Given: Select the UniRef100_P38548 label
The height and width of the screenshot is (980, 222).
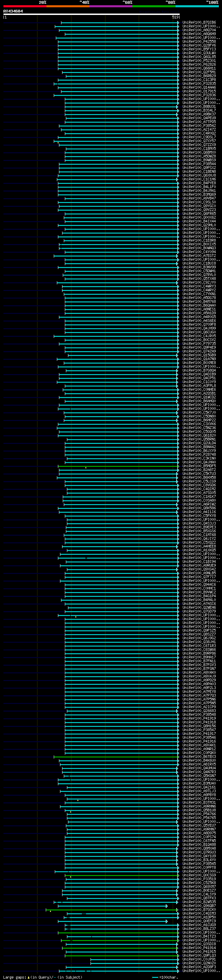Looking at the screenshot, I should pos(199,714).
